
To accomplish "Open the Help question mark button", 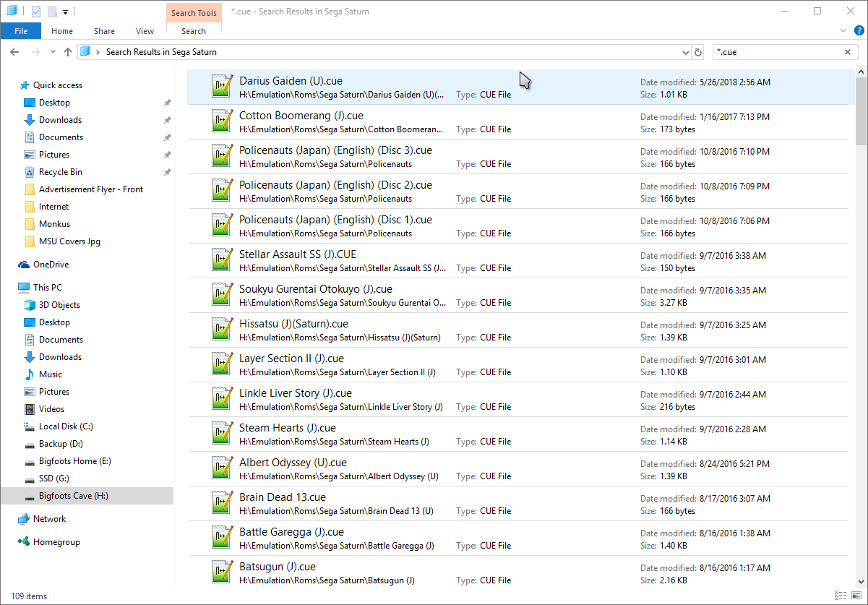I will pyautogui.click(x=858, y=31).
